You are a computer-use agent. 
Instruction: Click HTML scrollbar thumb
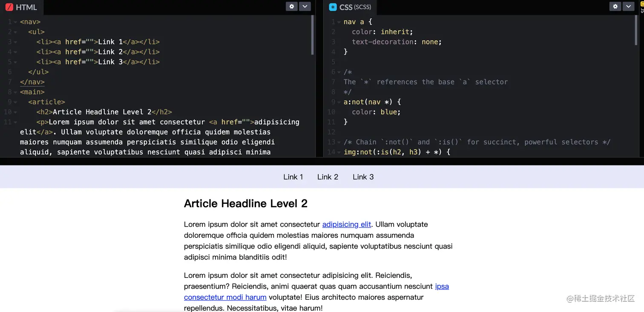tap(313, 35)
